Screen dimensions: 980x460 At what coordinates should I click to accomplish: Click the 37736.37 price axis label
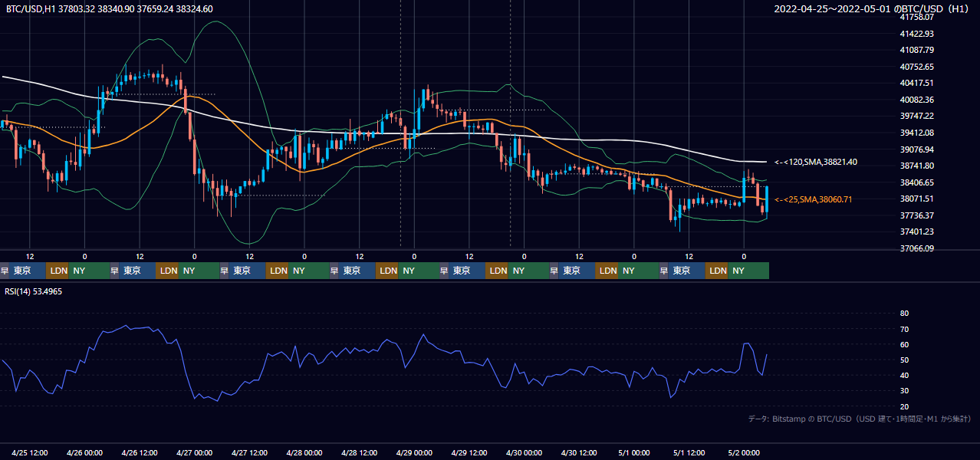(916, 215)
